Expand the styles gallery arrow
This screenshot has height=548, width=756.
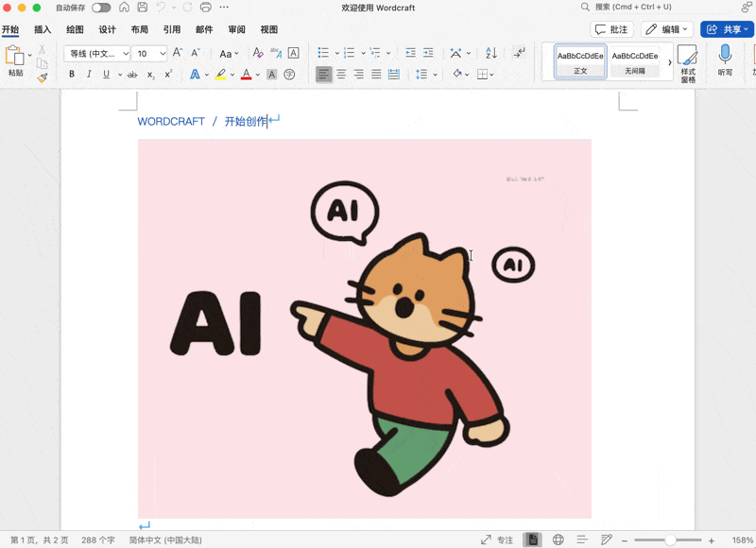tap(669, 62)
